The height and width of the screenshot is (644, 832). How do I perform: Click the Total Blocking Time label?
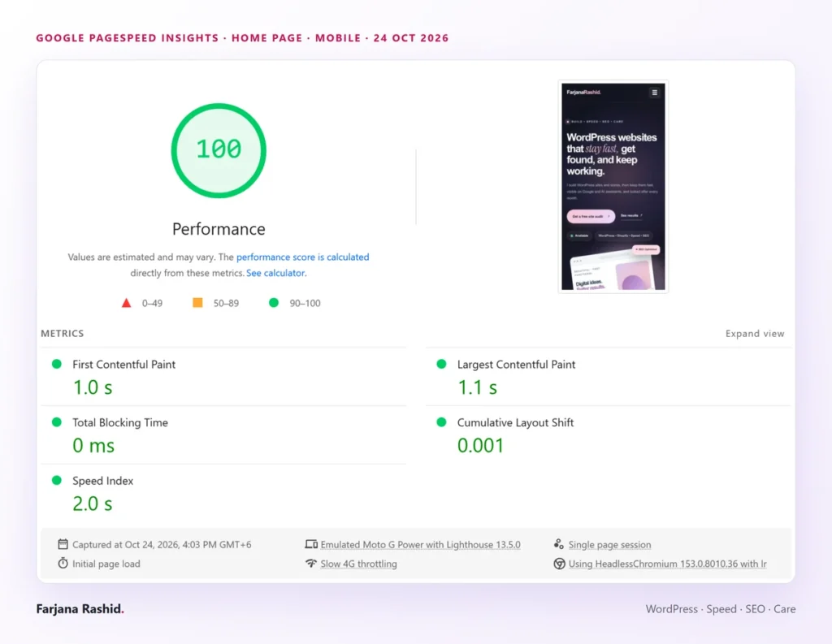coord(120,423)
